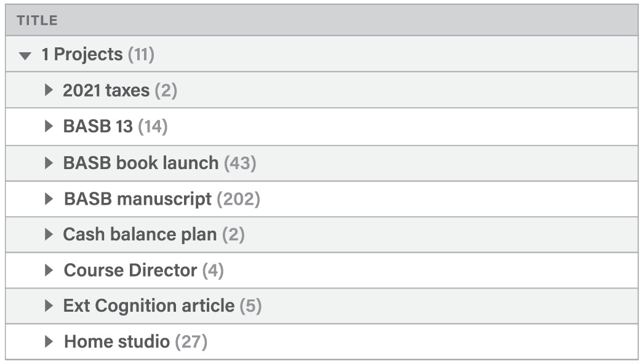Expand the BASB 13 notebook
Screen dimensions: 640x364
(49, 127)
